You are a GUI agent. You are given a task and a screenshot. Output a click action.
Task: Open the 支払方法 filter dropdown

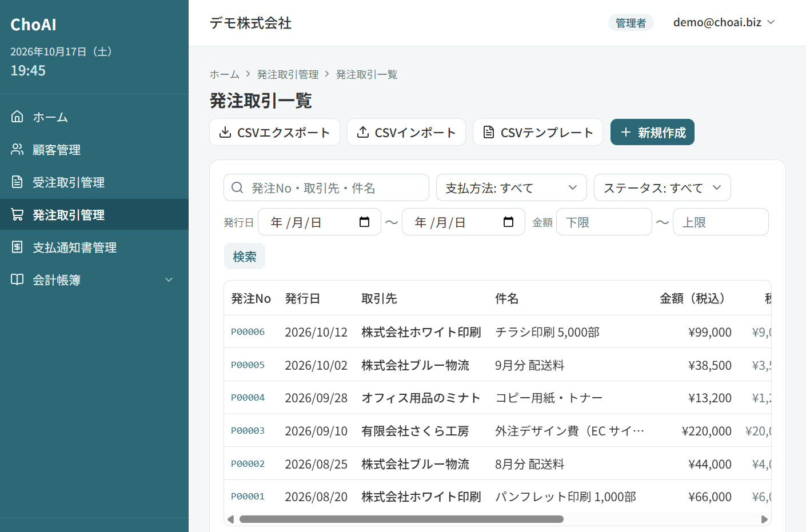(512, 187)
